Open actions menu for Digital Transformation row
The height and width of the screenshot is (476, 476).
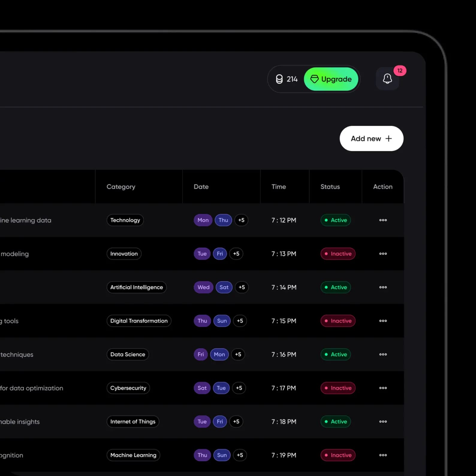pos(383,321)
